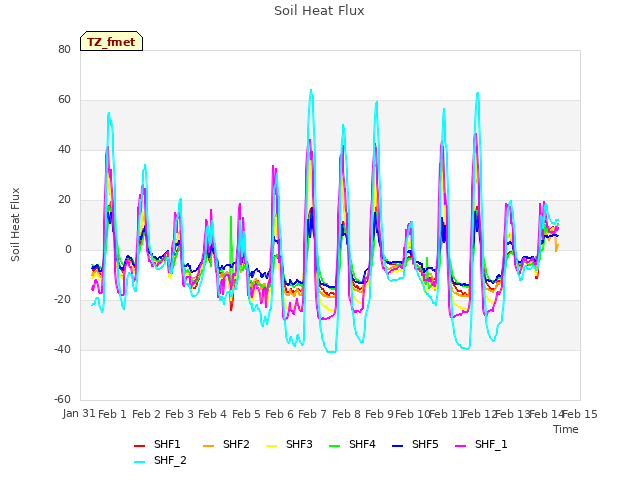Click the -20 y-axis value

click(62, 300)
